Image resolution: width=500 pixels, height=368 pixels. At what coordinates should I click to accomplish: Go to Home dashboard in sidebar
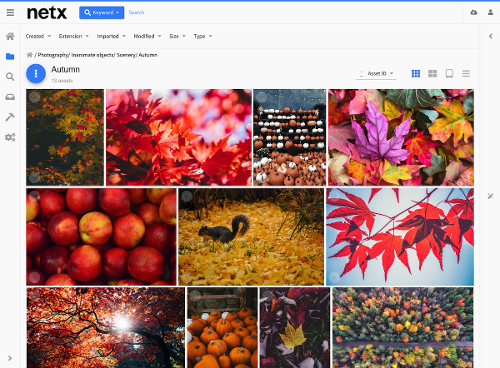(x=10, y=36)
